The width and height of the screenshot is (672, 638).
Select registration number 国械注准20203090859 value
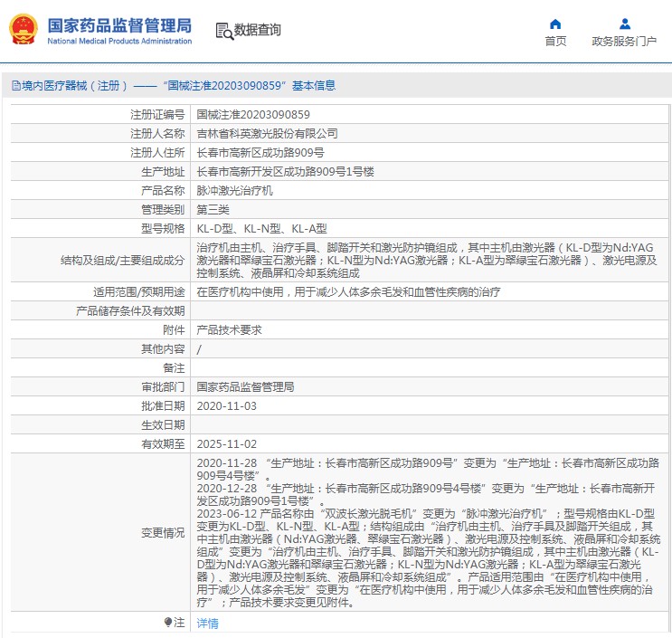coord(253,115)
